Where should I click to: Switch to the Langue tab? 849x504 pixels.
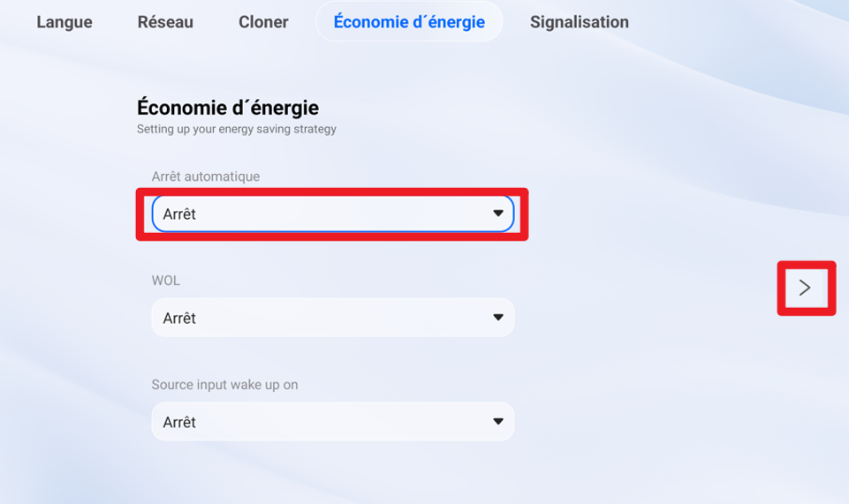pyautogui.click(x=64, y=22)
